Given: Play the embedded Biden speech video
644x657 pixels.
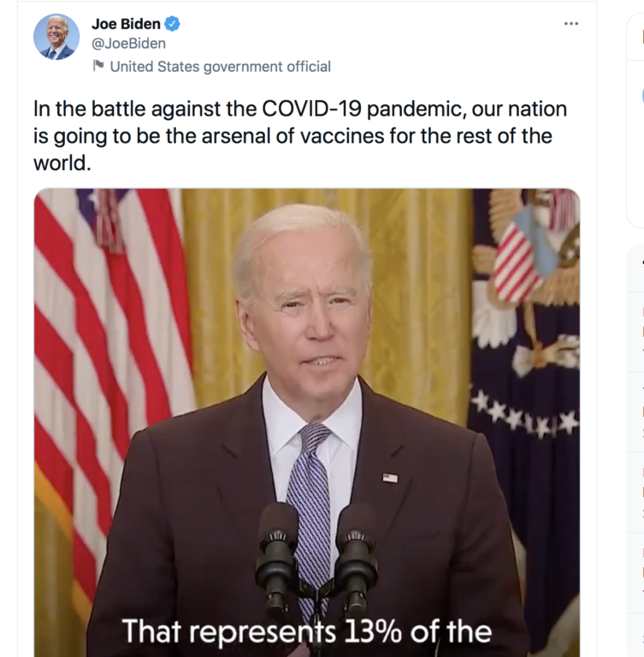Looking at the screenshot, I should point(306,411).
